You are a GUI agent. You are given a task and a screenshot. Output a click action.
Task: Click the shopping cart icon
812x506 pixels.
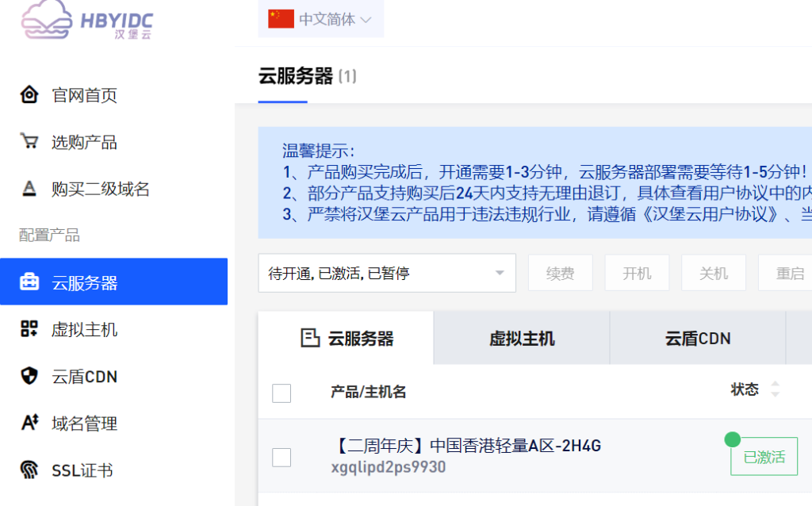[x=29, y=142]
